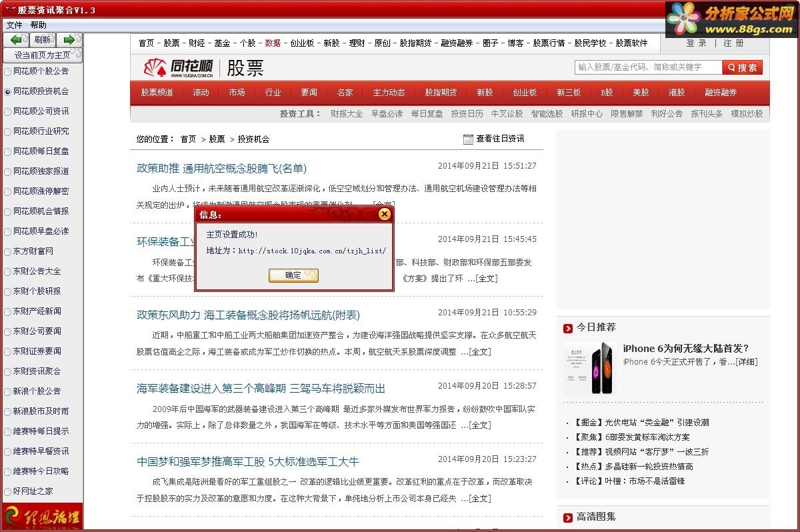This screenshot has height=532, width=800.
Task: Click 设当前页为主页 button
Action: (43, 55)
